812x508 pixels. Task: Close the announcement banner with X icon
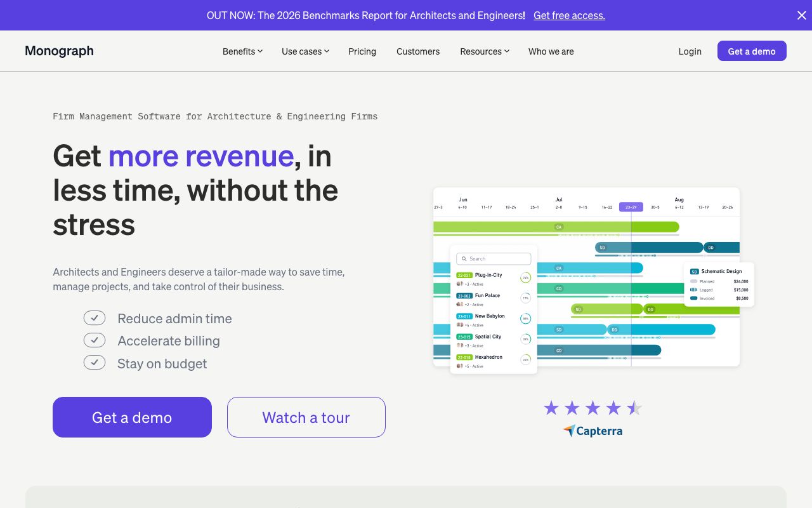801,15
